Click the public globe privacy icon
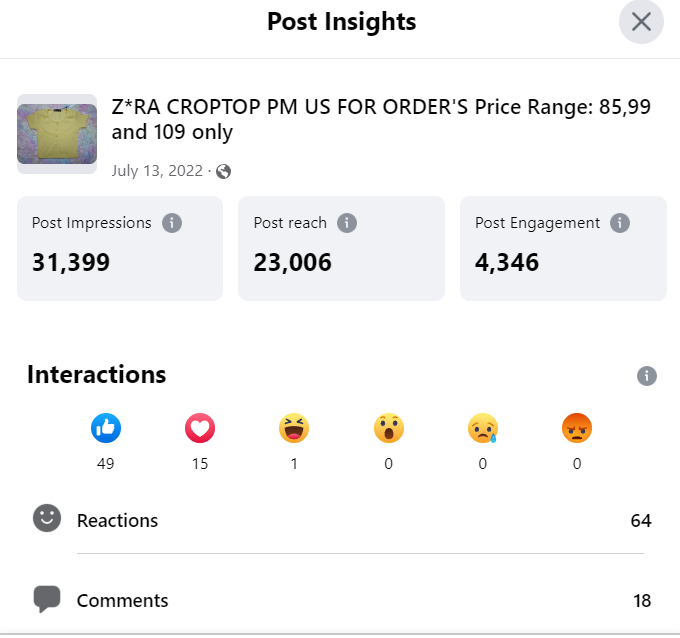680x638 pixels. [x=224, y=171]
